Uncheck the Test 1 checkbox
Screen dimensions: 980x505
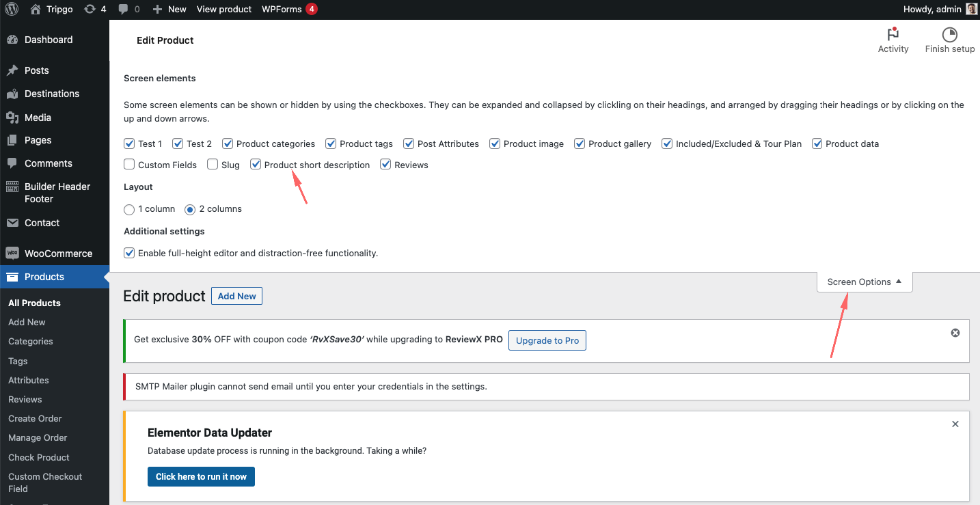coord(129,144)
